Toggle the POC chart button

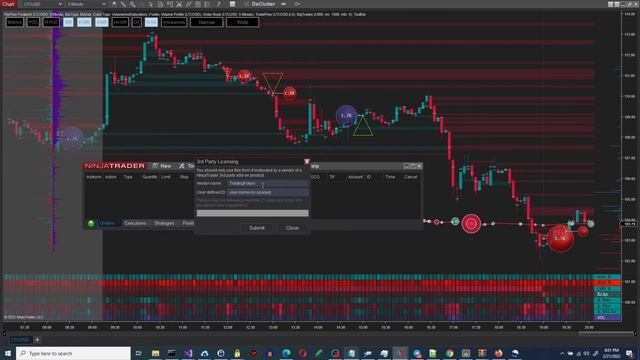33,22
